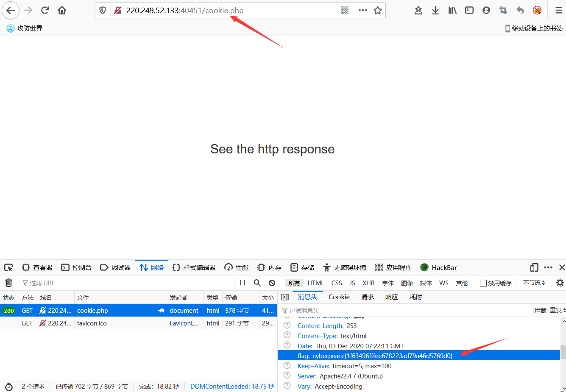This screenshot has height=392, width=566.
Task: Click the undo curved arrow toolbar icon
Action: [520, 11]
